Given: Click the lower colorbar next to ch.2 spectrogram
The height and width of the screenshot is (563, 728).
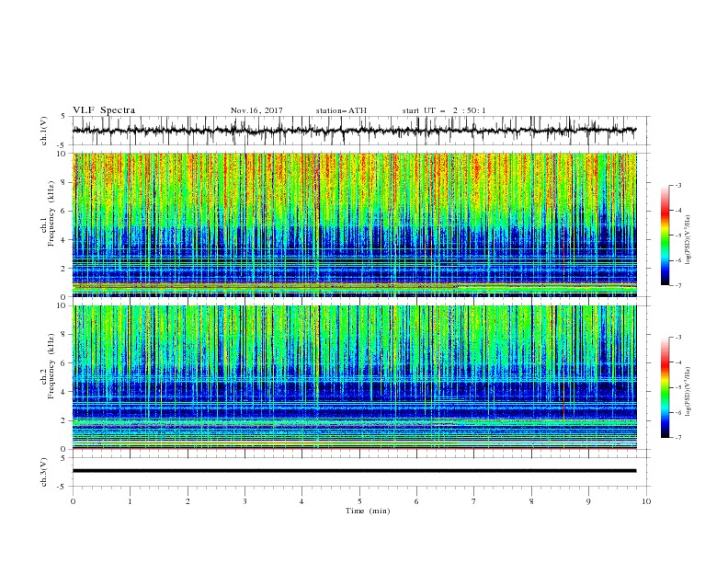Looking at the screenshot, I should (665, 387).
